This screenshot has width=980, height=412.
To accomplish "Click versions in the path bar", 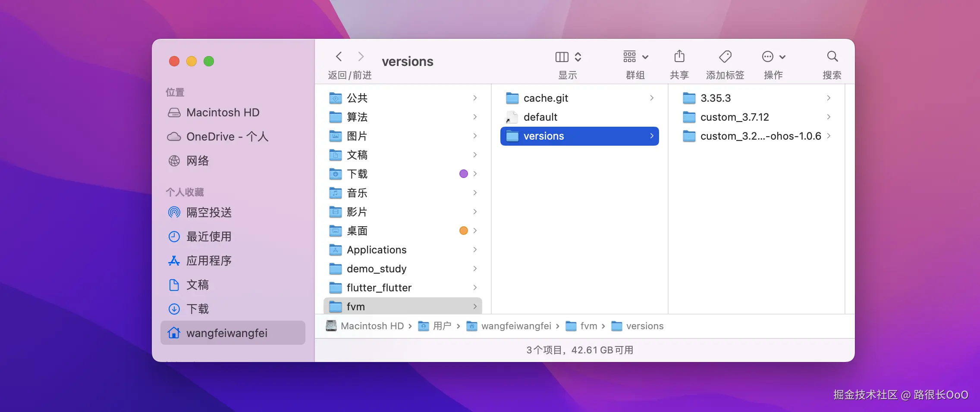I will tap(638, 326).
